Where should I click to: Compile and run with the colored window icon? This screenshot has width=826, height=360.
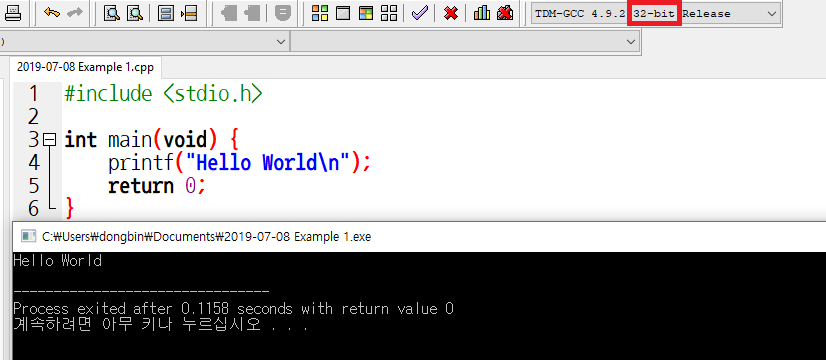(366, 13)
